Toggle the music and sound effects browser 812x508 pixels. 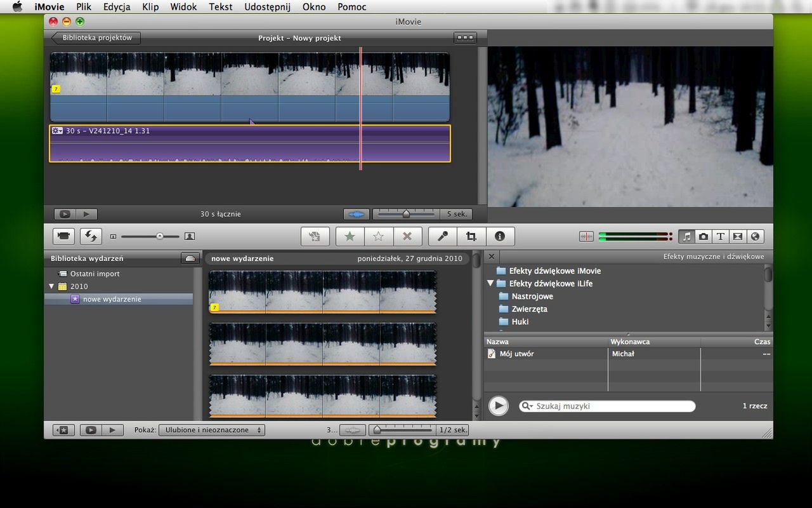point(686,236)
